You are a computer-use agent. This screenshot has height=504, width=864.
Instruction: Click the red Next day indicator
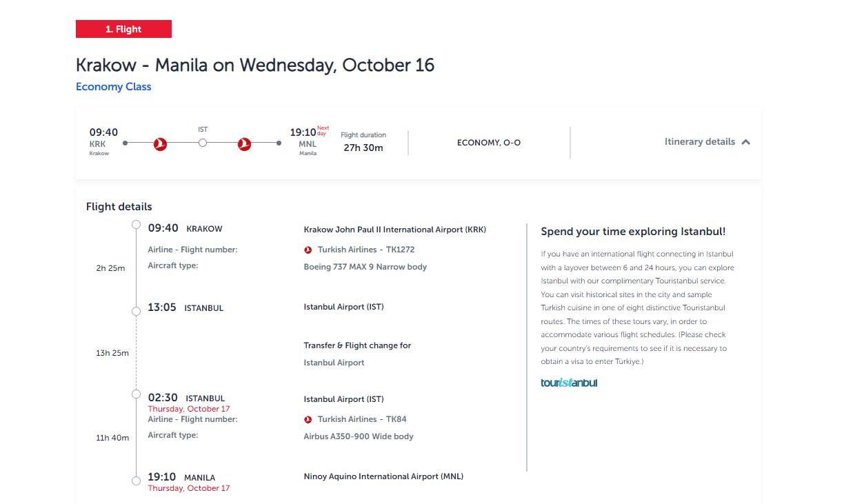323,130
